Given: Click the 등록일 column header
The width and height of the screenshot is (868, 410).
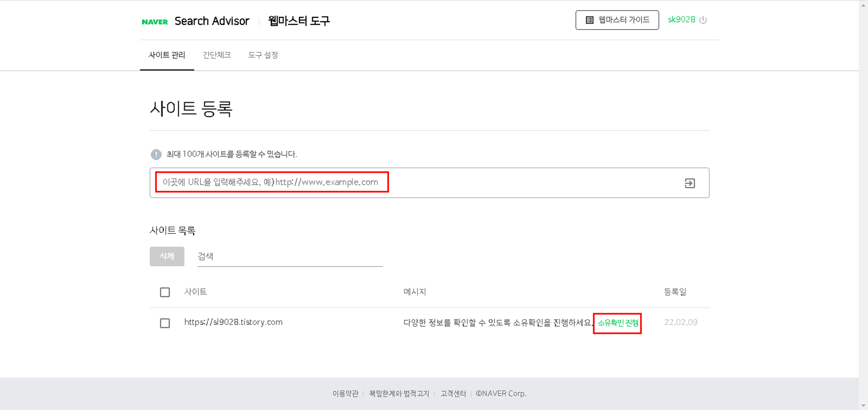Looking at the screenshot, I should [675, 292].
